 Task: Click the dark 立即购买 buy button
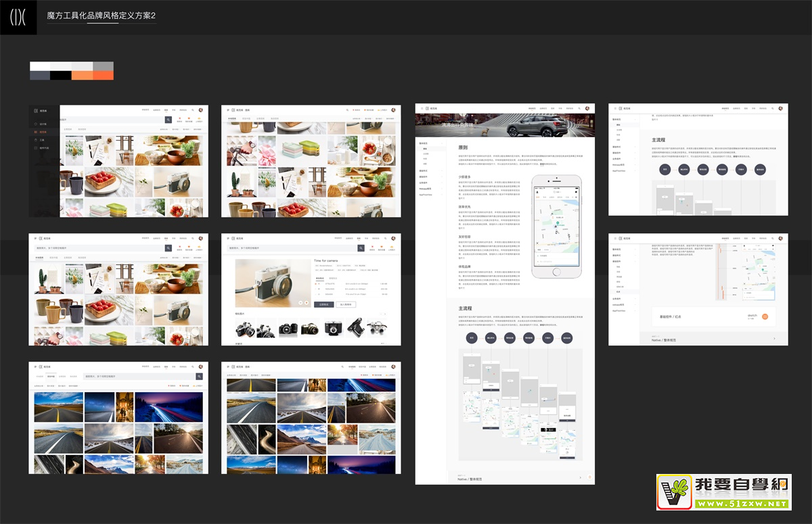(x=323, y=305)
